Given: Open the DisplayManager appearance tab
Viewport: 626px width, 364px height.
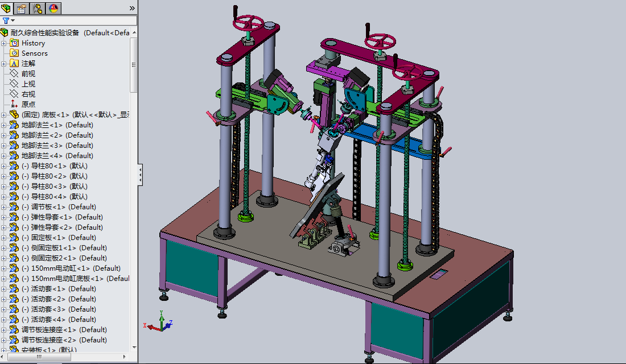Looking at the screenshot, I should point(53,8).
